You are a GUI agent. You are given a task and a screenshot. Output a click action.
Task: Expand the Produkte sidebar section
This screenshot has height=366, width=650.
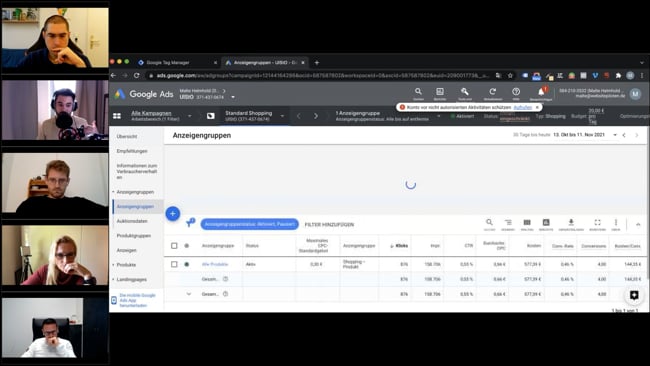click(114, 265)
